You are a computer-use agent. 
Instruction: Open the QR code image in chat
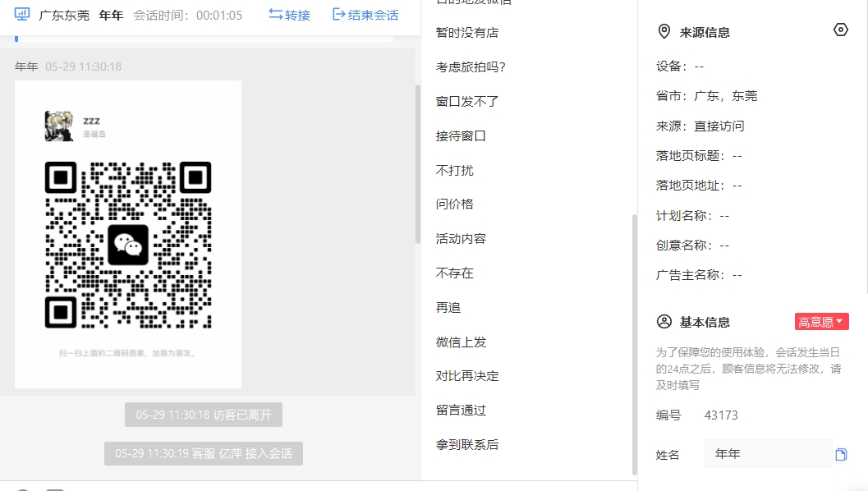tap(128, 234)
